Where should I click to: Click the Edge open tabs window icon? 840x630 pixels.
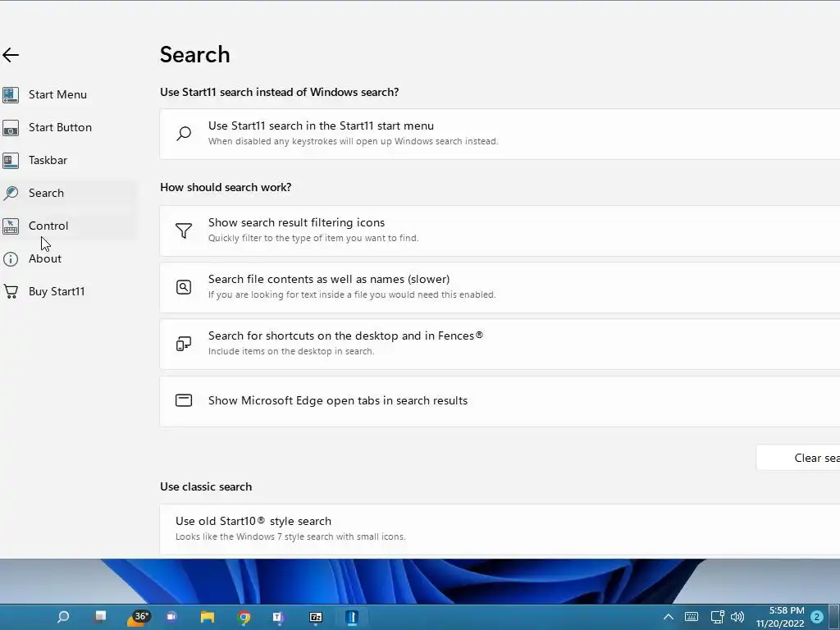coord(184,400)
